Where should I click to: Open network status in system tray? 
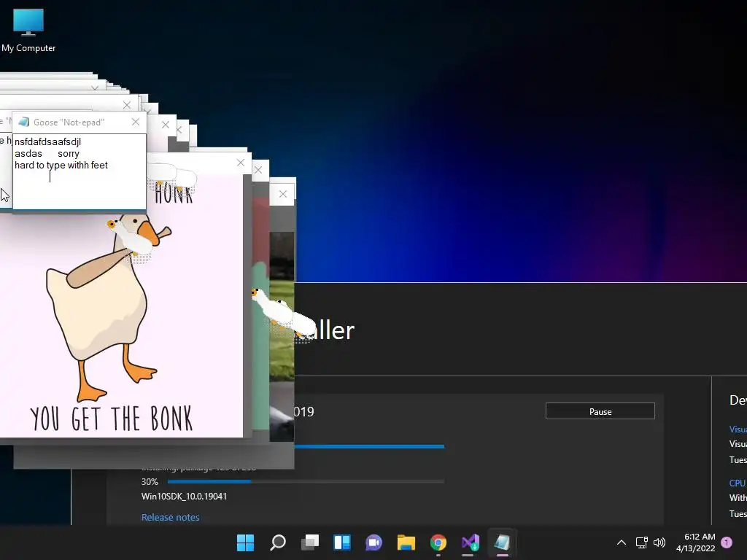(x=642, y=542)
